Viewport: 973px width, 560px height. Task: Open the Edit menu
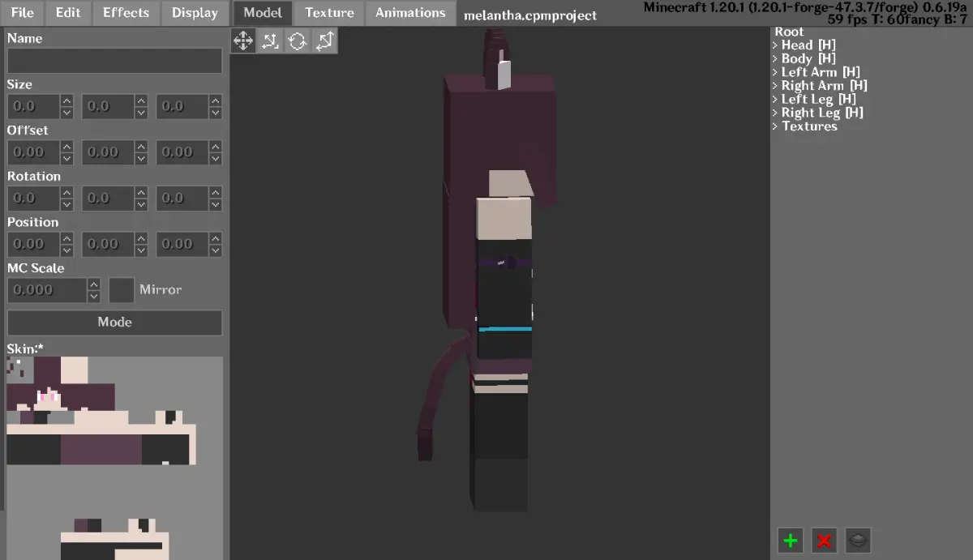pos(68,13)
